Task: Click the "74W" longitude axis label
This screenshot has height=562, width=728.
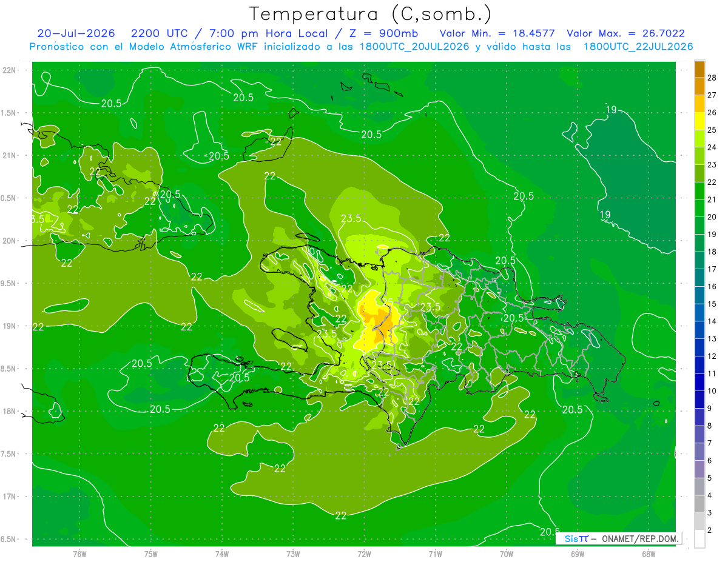Action: click(x=222, y=554)
